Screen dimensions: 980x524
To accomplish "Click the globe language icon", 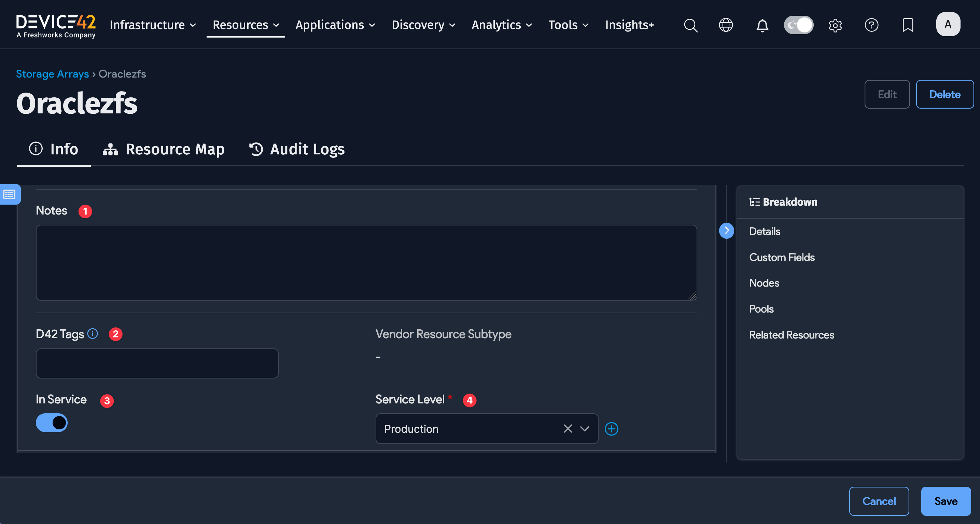I will point(726,25).
